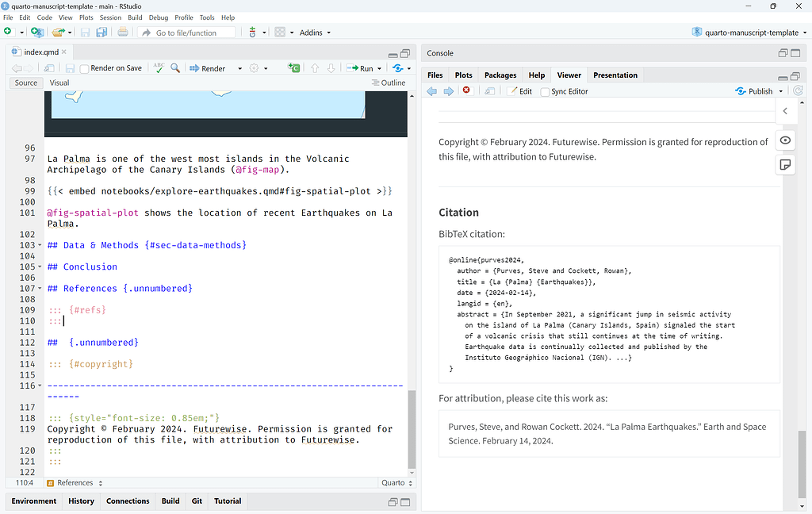Viewport: 812px width, 514px height.
Task: Open the Session menu
Action: [x=110, y=17]
